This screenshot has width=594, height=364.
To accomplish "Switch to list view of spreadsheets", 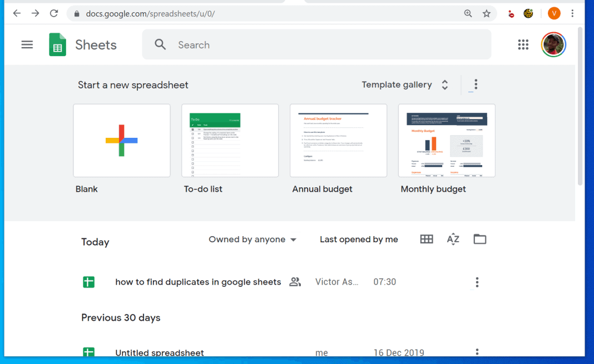I will click(x=426, y=239).
